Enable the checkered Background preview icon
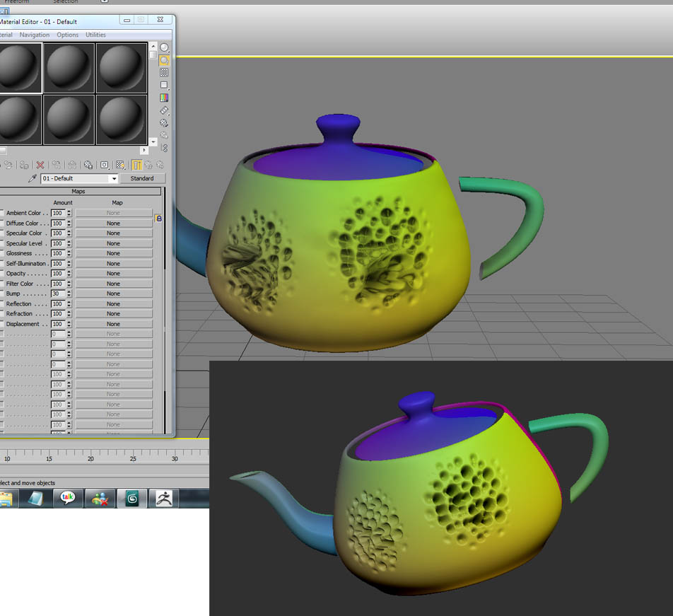673x616 pixels. point(164,73)
